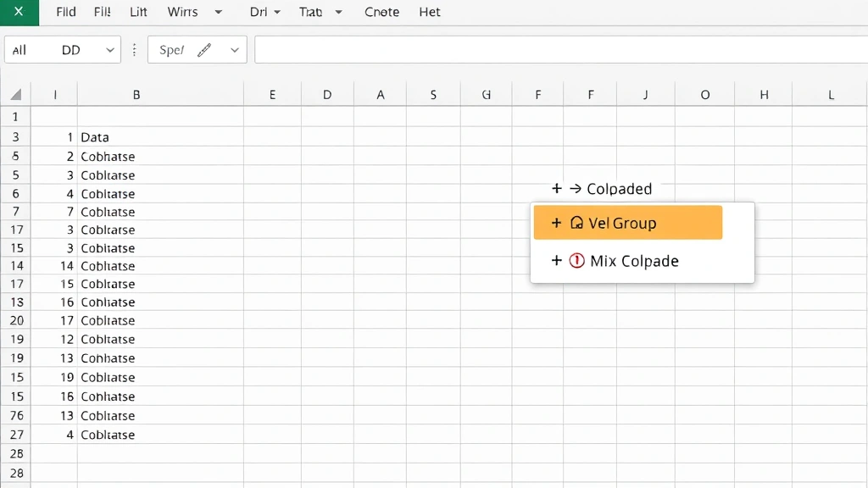The width and height of the screenshot is (868, 488).
Task: Open the Drl dropdown arrow
Action: point(280,12)
